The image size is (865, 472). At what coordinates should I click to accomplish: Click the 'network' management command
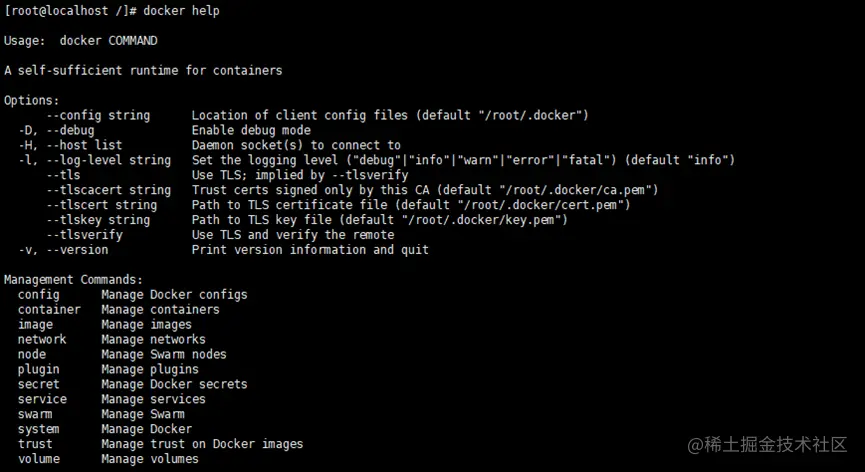42,339
